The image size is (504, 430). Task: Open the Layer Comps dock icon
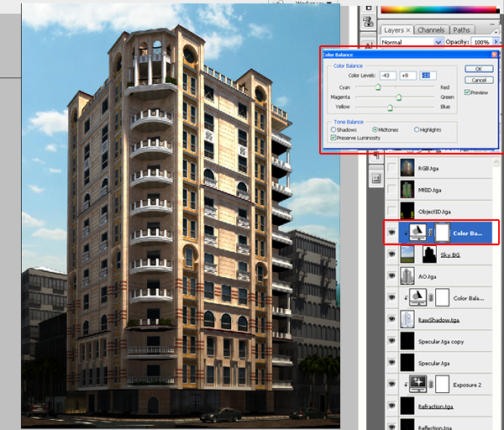pyautogui.click(x=376, y=178)
